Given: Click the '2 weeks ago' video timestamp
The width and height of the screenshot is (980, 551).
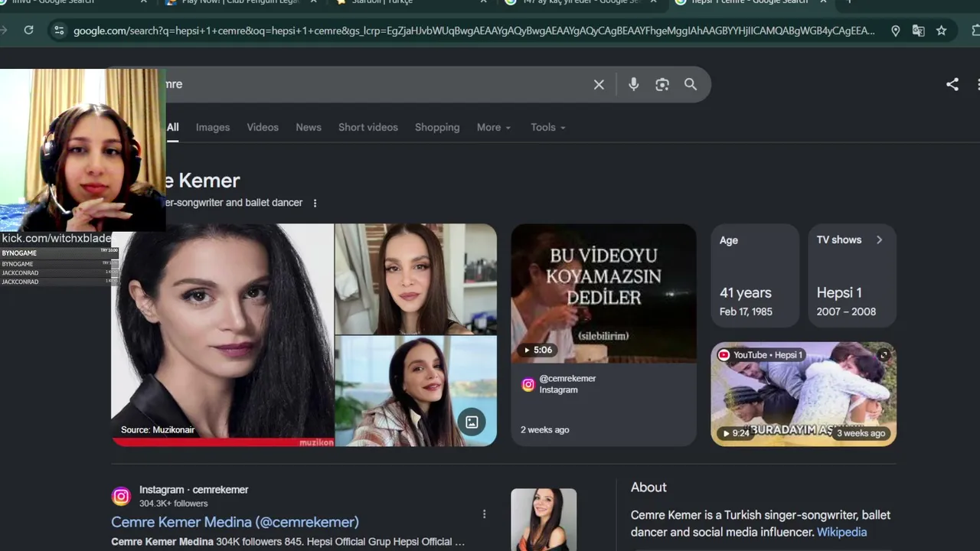Looking at the screenshot, I should (x=545, y=430).
